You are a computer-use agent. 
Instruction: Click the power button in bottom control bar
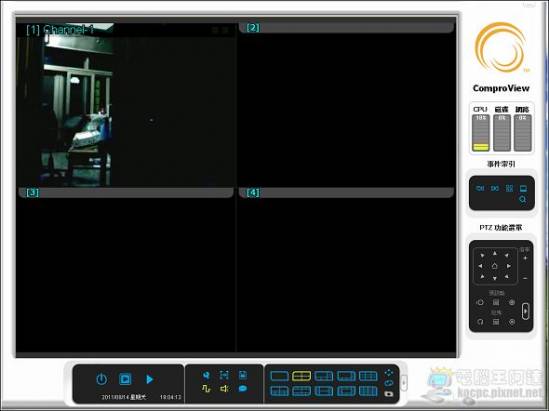(102, 379)
